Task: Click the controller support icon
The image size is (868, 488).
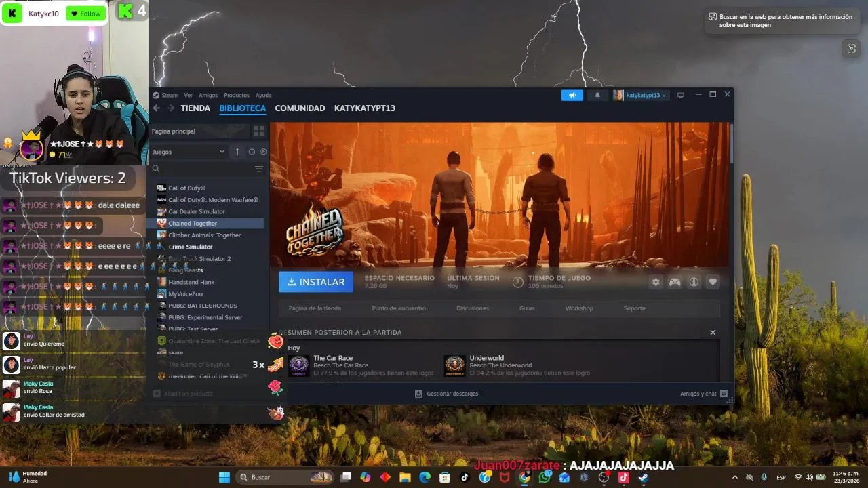Action: point(675,282)
